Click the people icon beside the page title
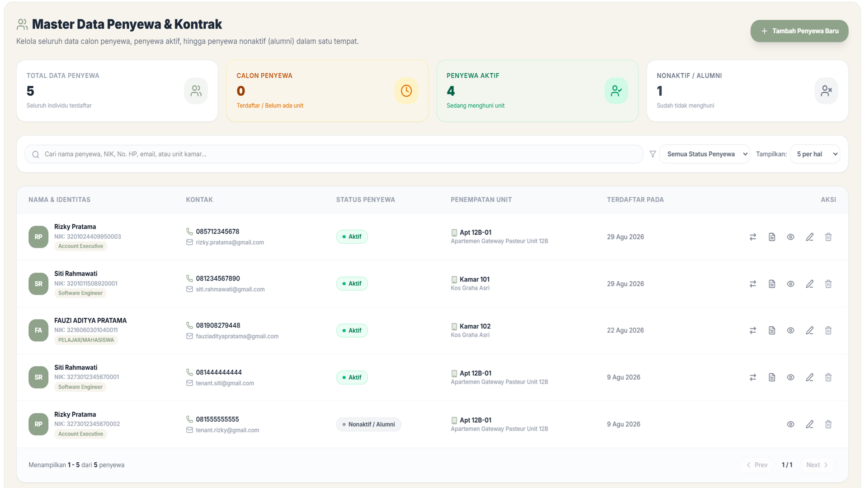Viewport: 868px width, 488px height. (22, 24)
